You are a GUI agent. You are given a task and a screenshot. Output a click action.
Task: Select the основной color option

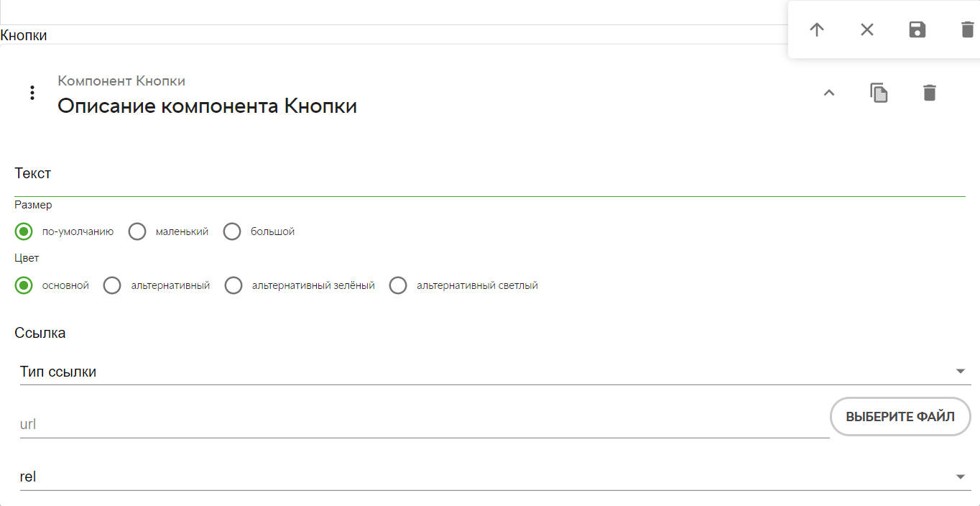[x=24, y=285]
